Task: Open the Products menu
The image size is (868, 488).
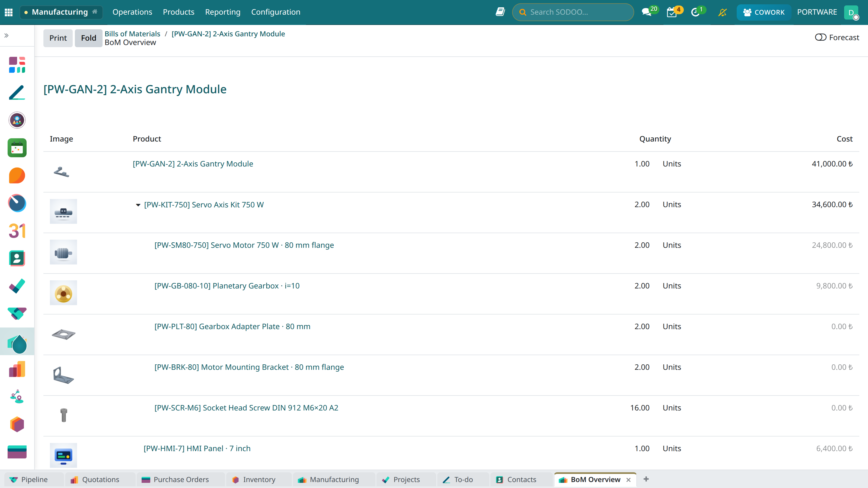Action: (x=178, y=12)
